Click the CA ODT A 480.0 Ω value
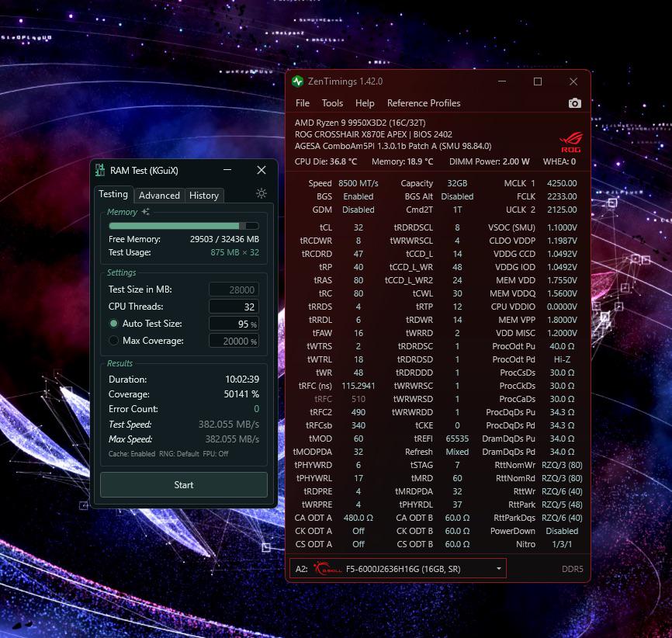The image size is (672, 638). [x=359, y=518]
